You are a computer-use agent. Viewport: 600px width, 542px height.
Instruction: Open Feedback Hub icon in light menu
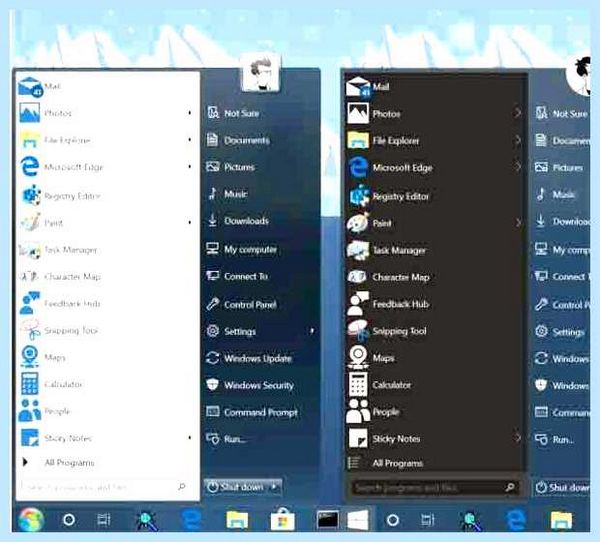[30, 303]
